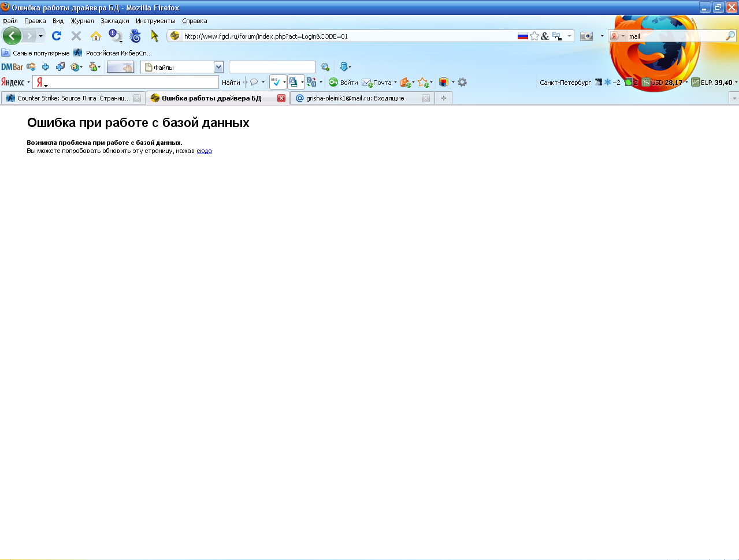Click the Yandex bar search field

point(126,82)
